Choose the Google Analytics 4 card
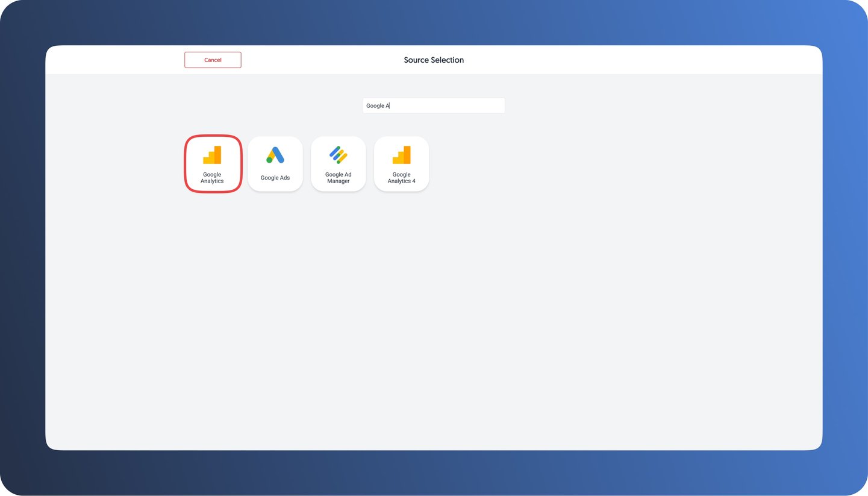Viewport: 868px width, 496px height. (401, 163)
